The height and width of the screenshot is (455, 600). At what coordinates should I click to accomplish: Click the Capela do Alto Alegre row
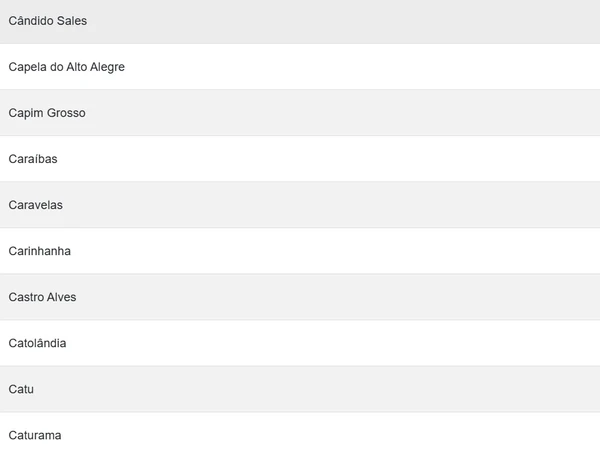[300, 67]
